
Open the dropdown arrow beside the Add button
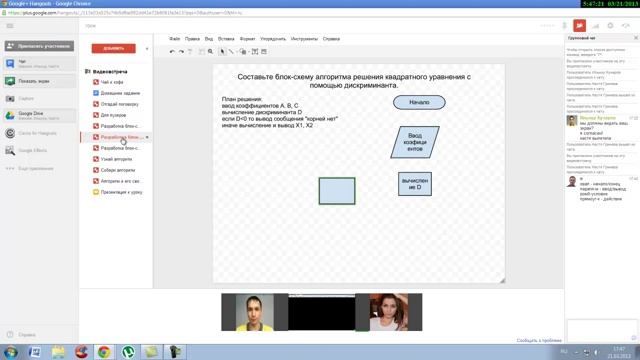[147, 49]
